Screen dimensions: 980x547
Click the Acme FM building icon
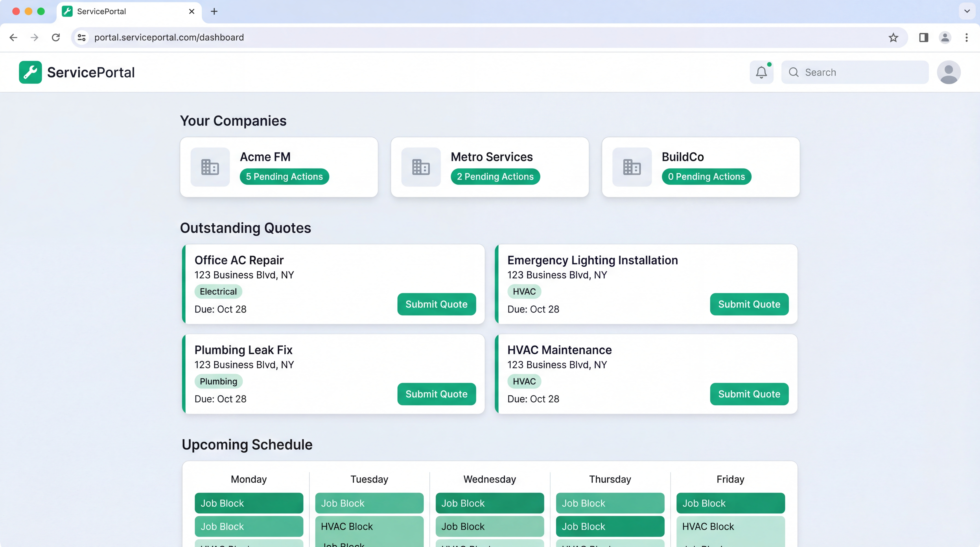tap(210, 167)
